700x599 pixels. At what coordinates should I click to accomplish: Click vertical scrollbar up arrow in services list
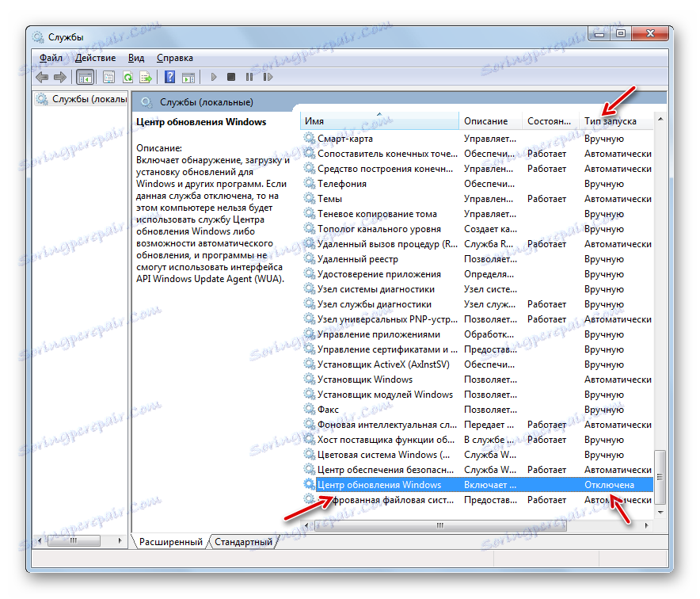coord(660,119)
